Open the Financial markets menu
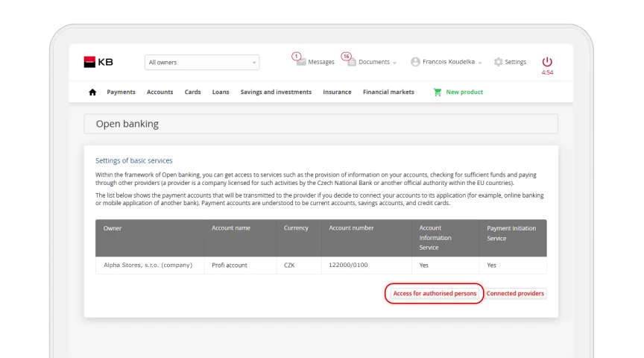This screenshot has height=358, width=644. tap(388, 92)
